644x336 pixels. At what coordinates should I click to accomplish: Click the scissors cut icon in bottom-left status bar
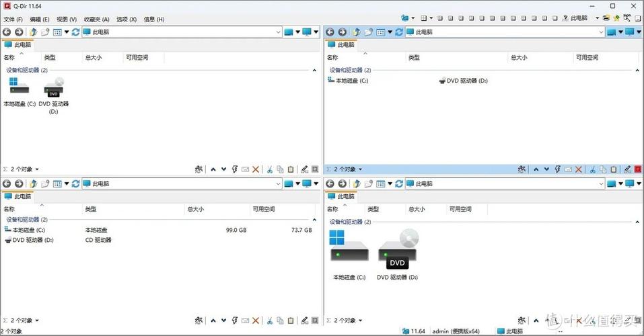[x=270, y=321]
